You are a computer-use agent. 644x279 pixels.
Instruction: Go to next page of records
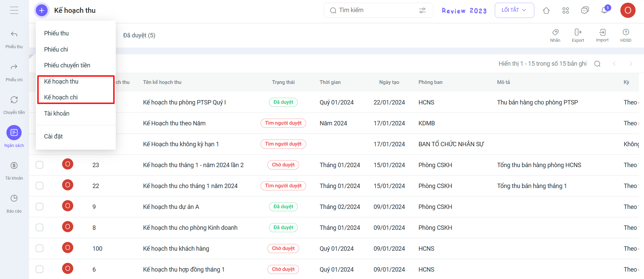[630, 64]
